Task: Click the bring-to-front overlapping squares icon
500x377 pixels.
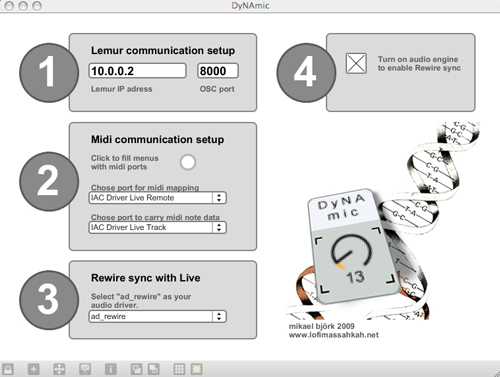Action: click(x=136, y=369)
